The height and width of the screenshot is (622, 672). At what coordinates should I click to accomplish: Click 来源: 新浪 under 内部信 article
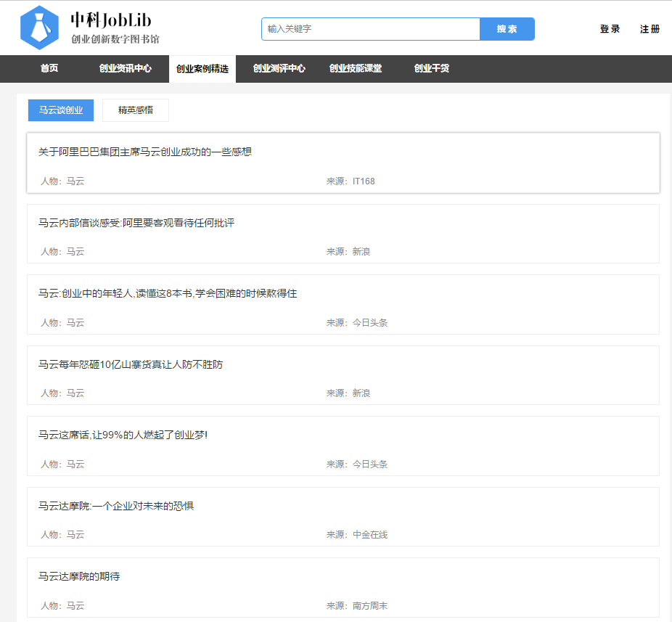348,252
